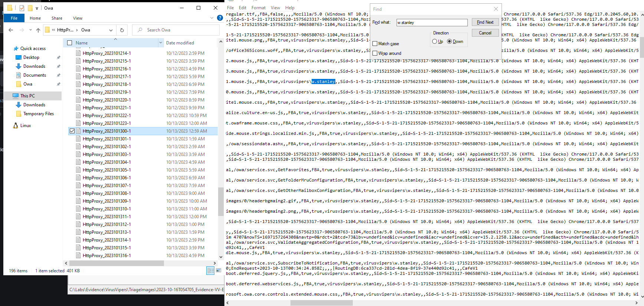Enable the Wrap around checkbox
Screen dimensions: 644x306
(x=375, y=53)
